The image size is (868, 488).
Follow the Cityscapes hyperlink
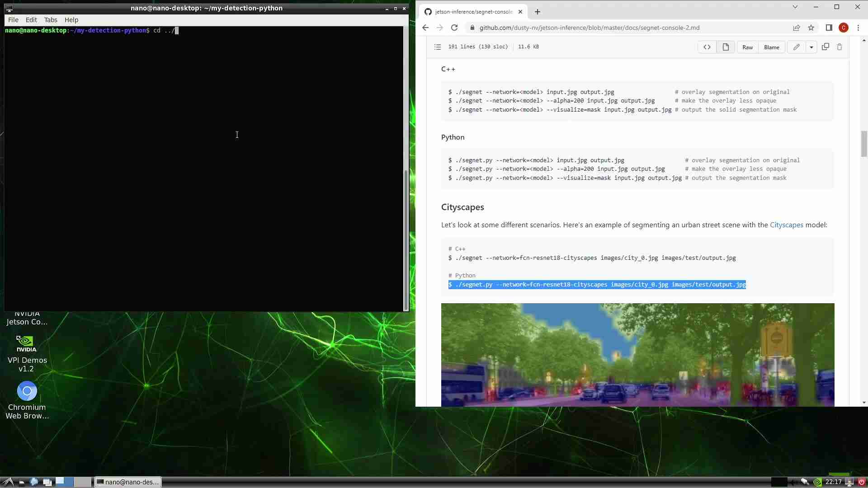click(786, 225)
